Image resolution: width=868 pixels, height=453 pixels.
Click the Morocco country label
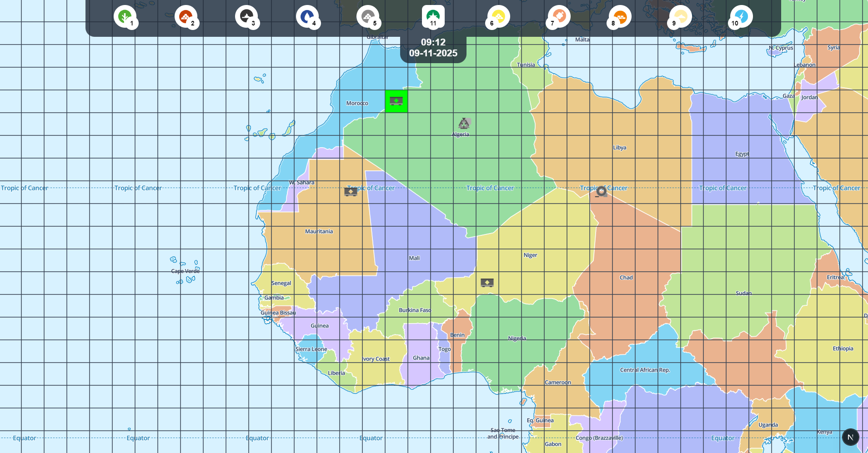pyautogui.click(x=357, y=103)
